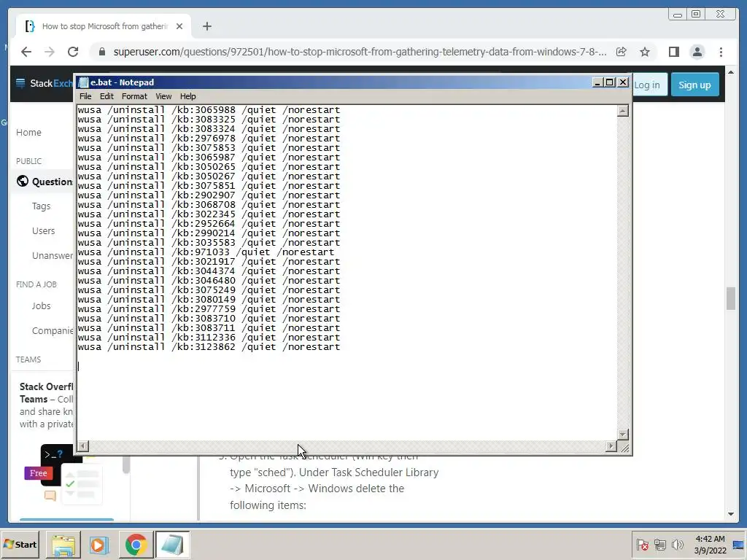Click Notepad horizontal scrollbar right arrow
This screenshot has width=747, height=560.
pos(611,446)
